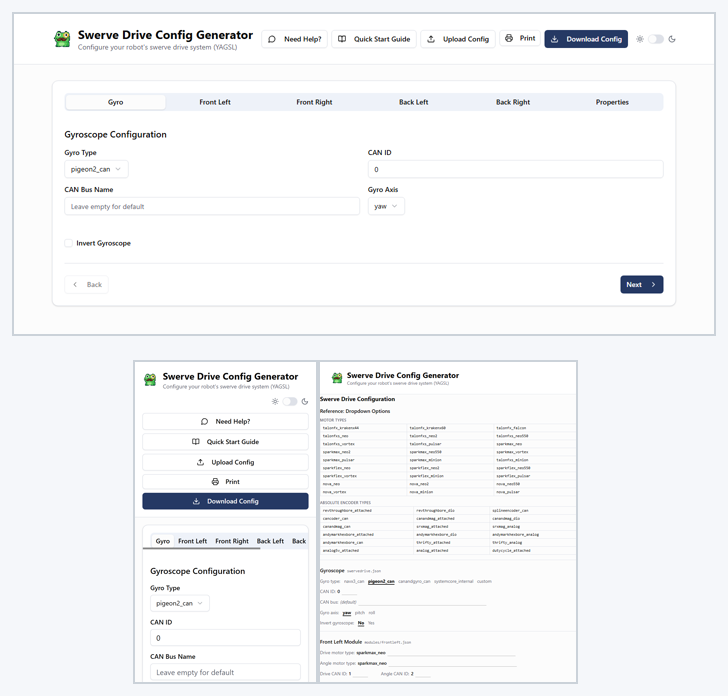This screenshot has width=728, height=696.
Task: Open the mobile Back Left tab
Action: point(270,541)
